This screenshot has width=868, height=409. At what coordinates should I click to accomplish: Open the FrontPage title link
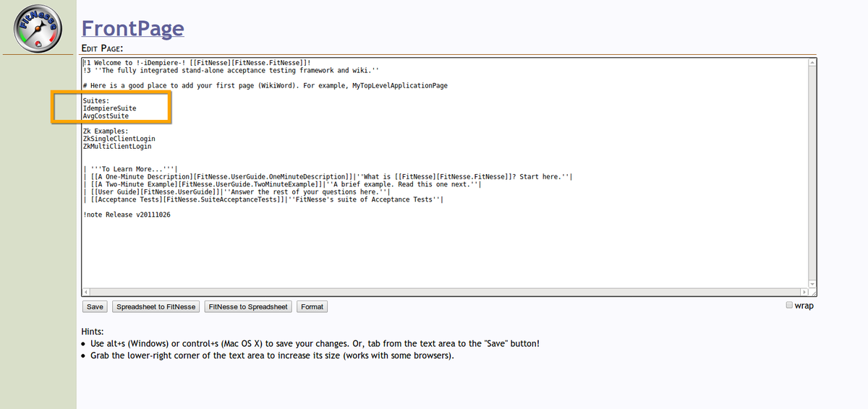tap(132, 27)
